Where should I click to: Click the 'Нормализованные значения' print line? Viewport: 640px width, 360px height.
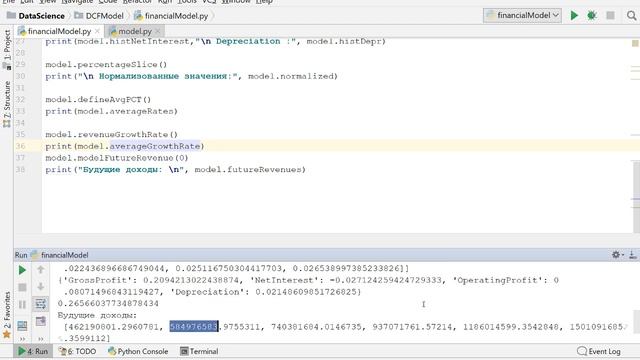pos(191,76)
